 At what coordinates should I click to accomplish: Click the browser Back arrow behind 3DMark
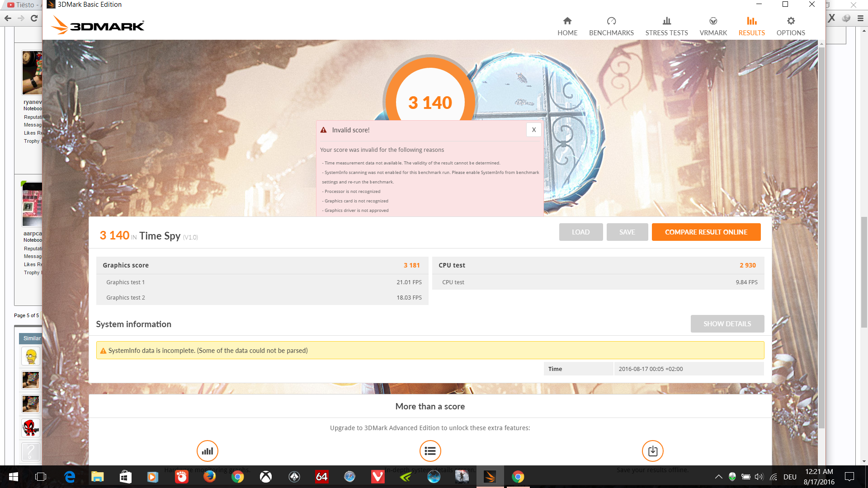point(8,18)
